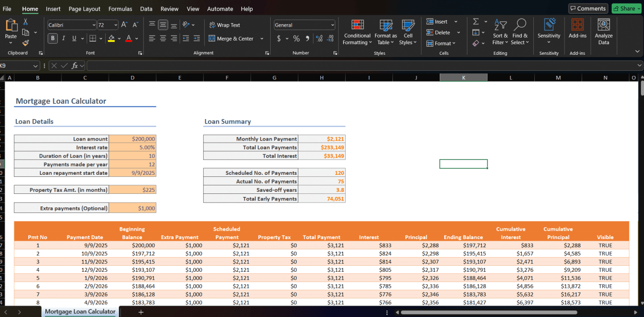
Task: Click the insert function fx icon
Action: point(75,65)
